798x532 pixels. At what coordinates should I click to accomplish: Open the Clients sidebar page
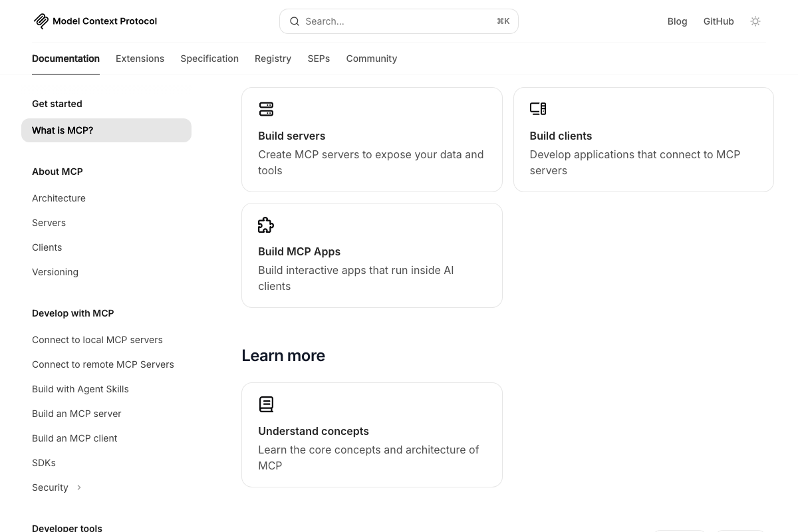[x=47, y=247]
